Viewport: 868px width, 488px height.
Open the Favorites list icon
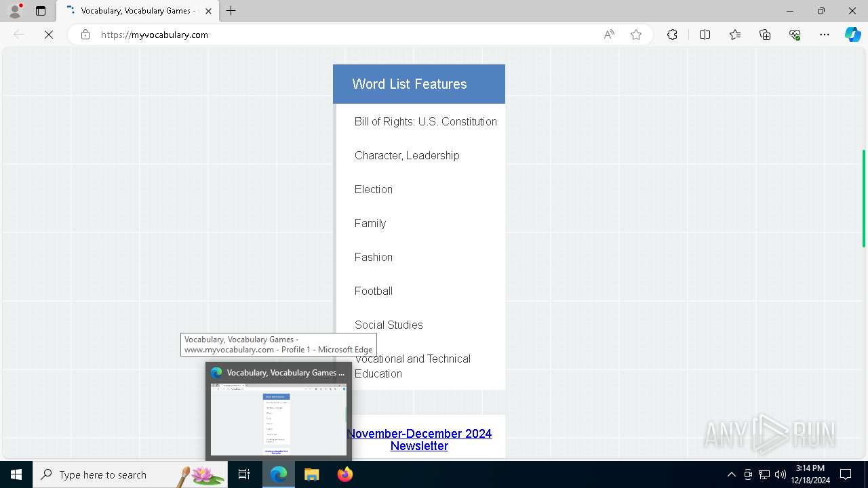point(735,35)
